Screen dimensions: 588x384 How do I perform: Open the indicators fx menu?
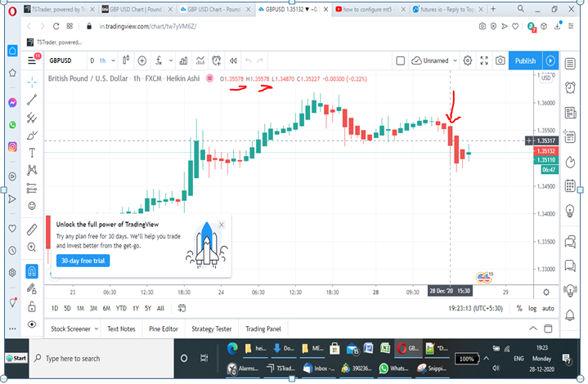pos(159,60)
